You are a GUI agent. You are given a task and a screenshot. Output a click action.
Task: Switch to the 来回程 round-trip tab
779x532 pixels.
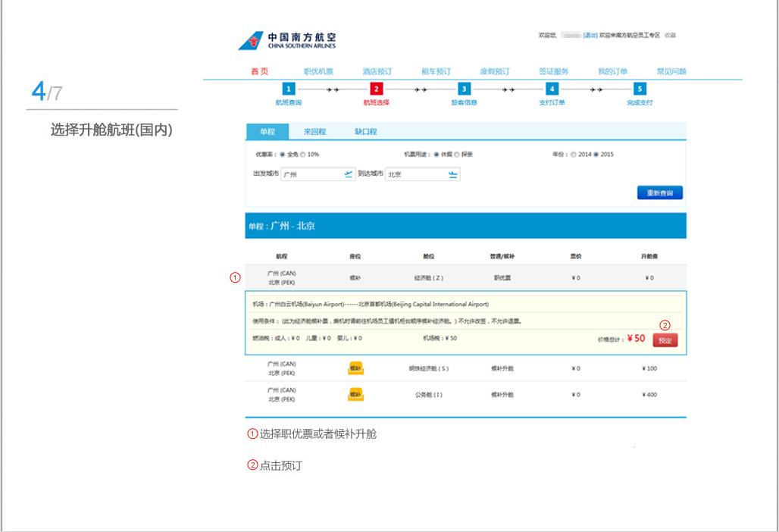[314, 131]
